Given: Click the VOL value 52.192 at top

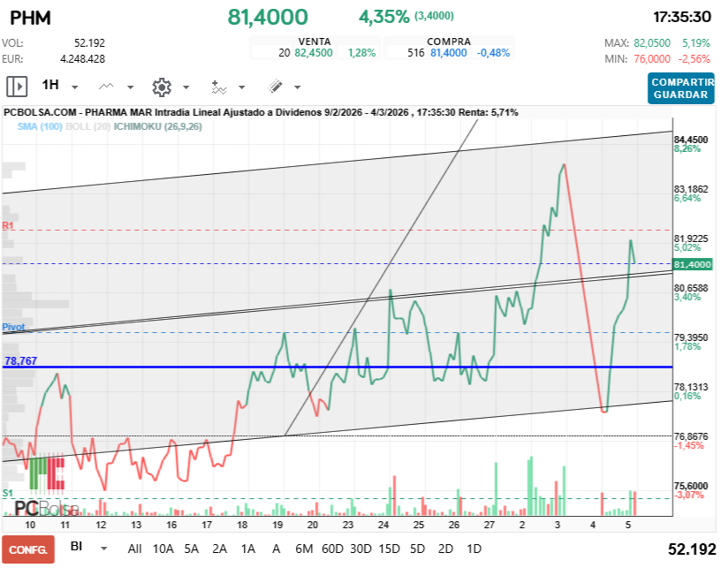Looking at the screenshot, I should tap(89, 43).
